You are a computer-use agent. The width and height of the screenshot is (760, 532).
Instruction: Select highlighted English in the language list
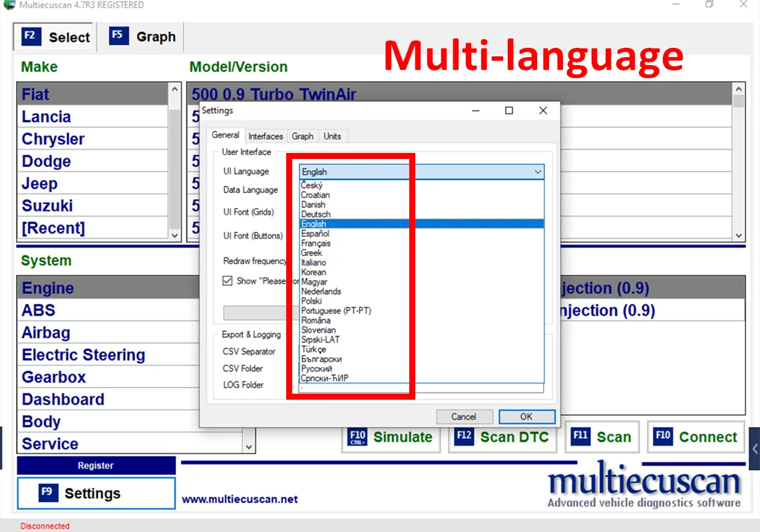(422, 224)
